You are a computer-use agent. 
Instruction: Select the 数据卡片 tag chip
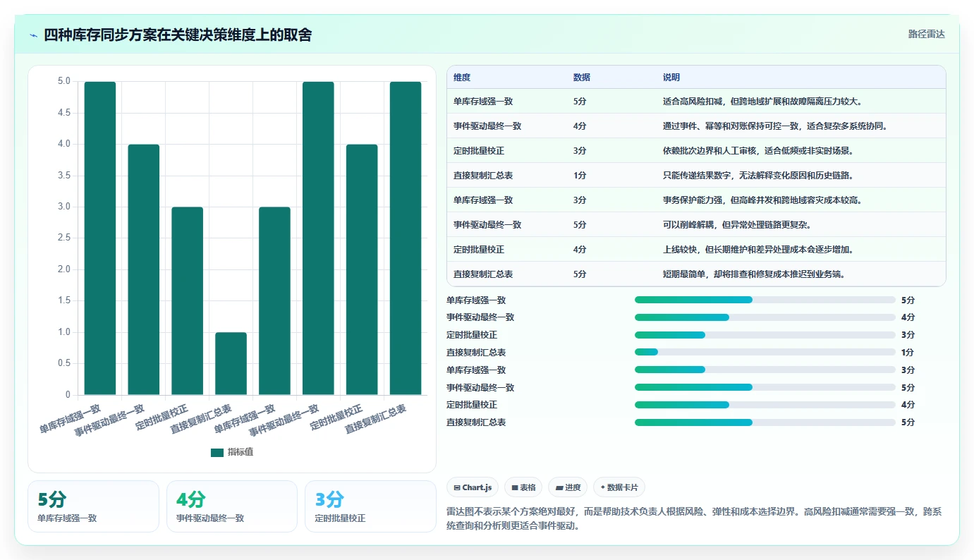[x=619, y=487]
